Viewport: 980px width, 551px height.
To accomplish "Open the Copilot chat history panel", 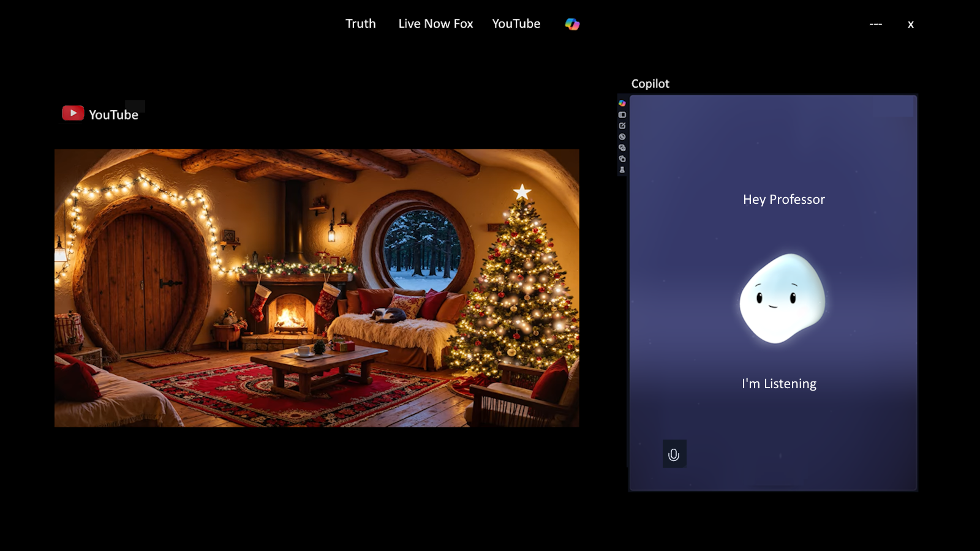I will tap(622, 114).
